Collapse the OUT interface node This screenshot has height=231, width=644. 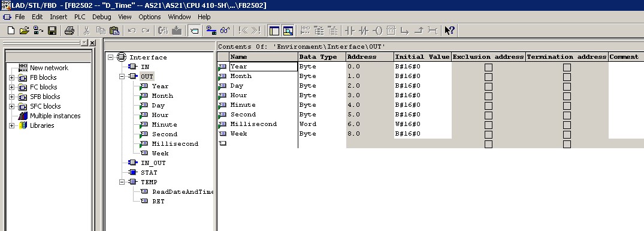tap(122, 76)
